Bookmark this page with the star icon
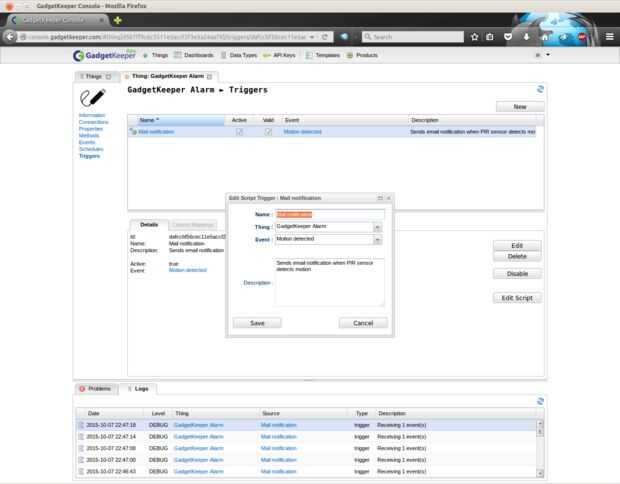 click(474, 37)
